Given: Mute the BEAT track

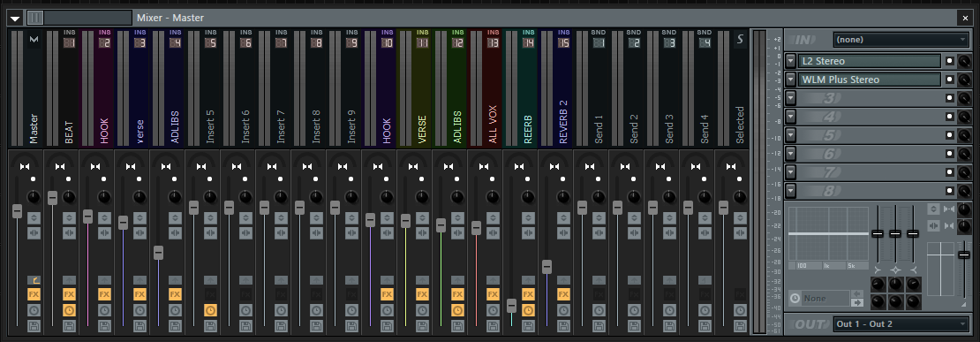Looking at the screenshot, I should (x=69, y=179).
